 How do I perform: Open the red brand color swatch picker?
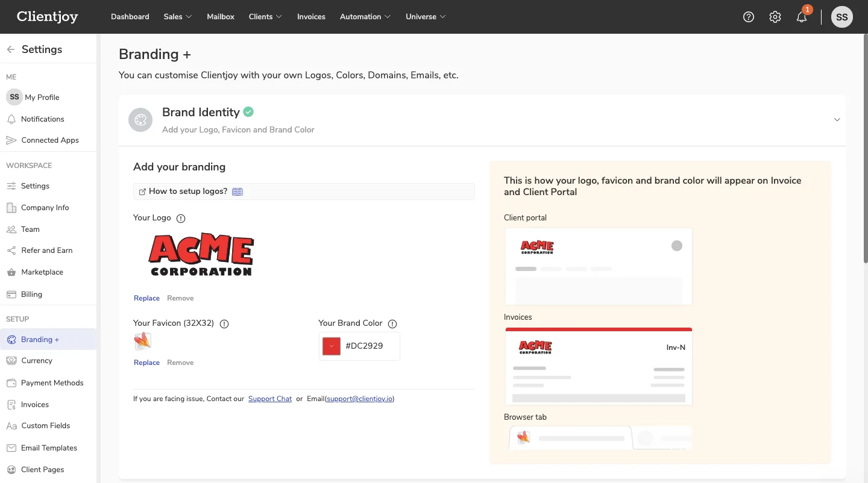click(x=332, y=346)
